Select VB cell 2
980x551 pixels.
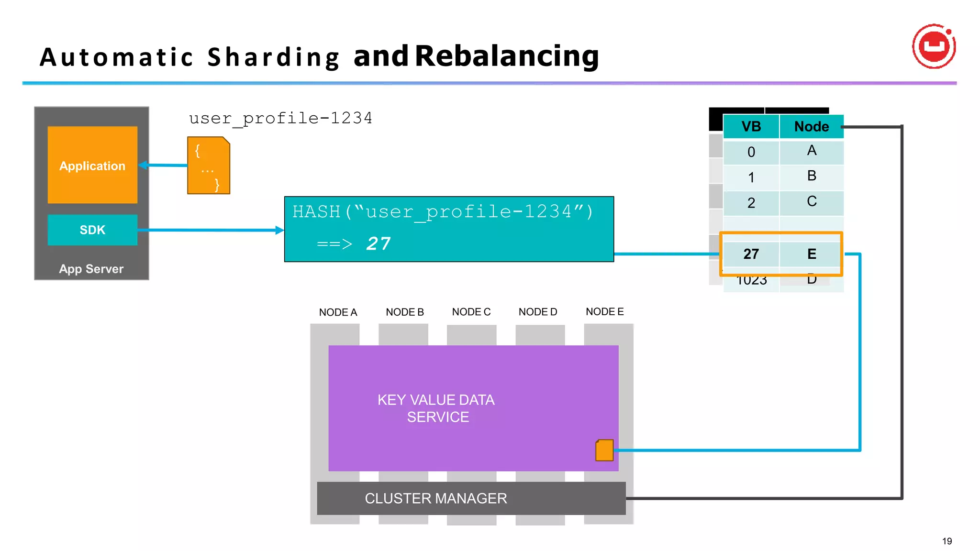[x=751, y=203]
